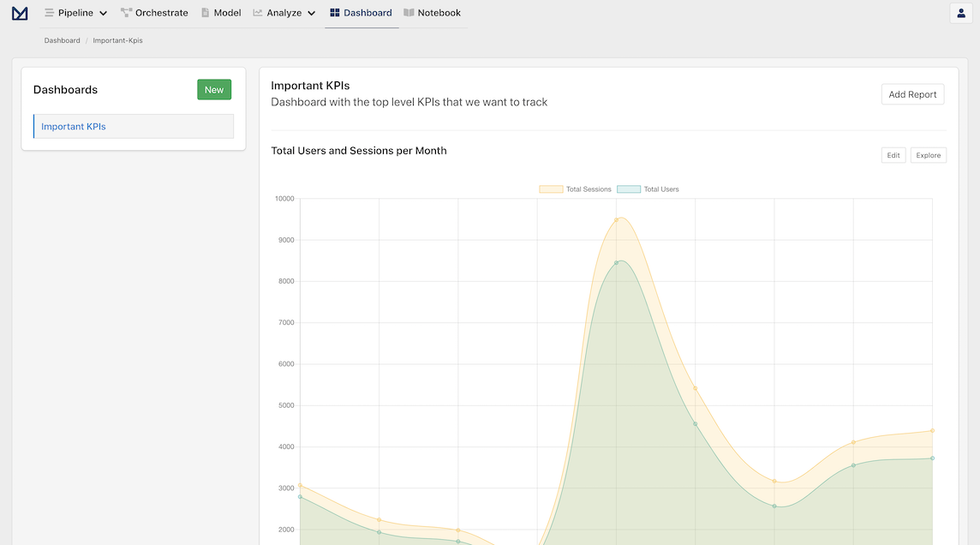Click Edit on the report
Screen dimensions: 980x545
[x=893, y=155]
